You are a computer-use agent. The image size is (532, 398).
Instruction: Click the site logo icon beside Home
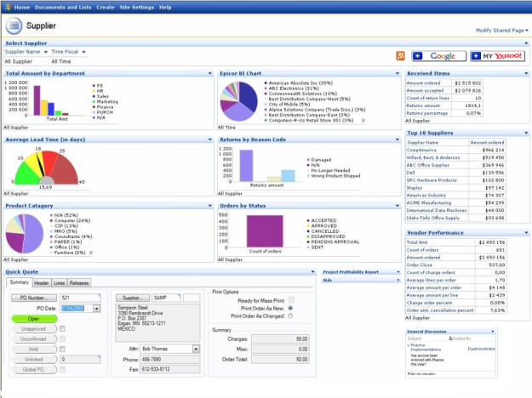click(x=8, y=7)
